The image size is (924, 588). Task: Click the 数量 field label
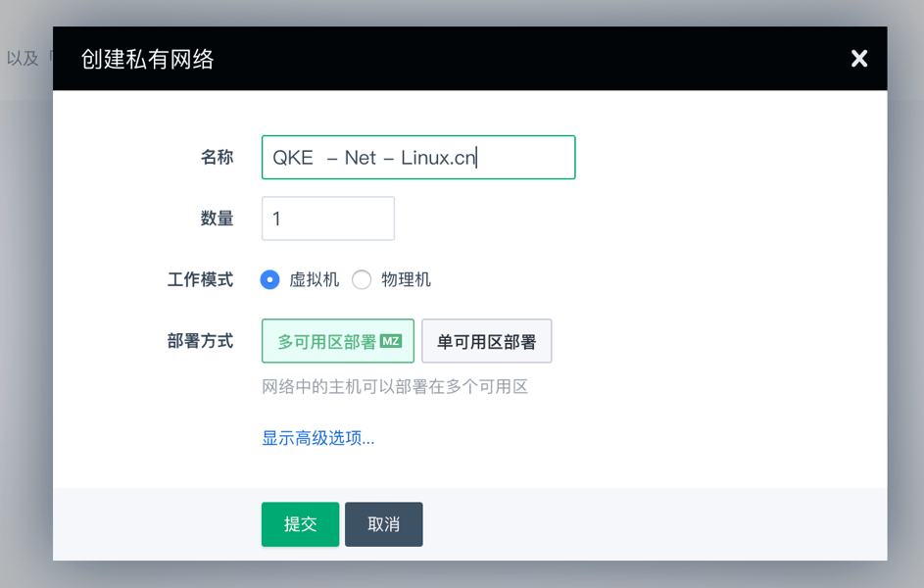(217, 219)
